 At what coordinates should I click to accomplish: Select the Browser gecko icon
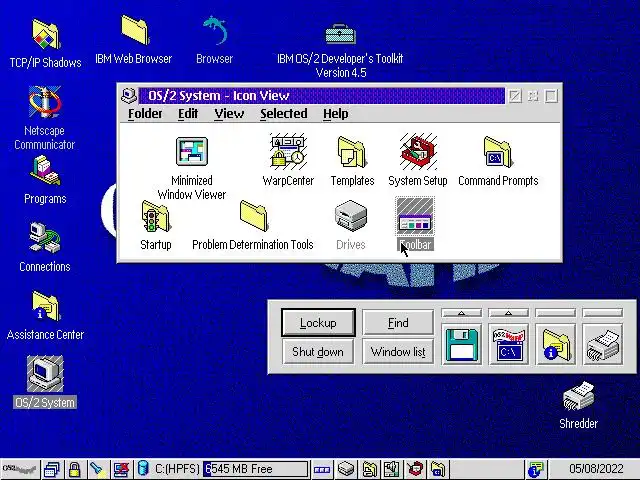click(x=215, y=30)
